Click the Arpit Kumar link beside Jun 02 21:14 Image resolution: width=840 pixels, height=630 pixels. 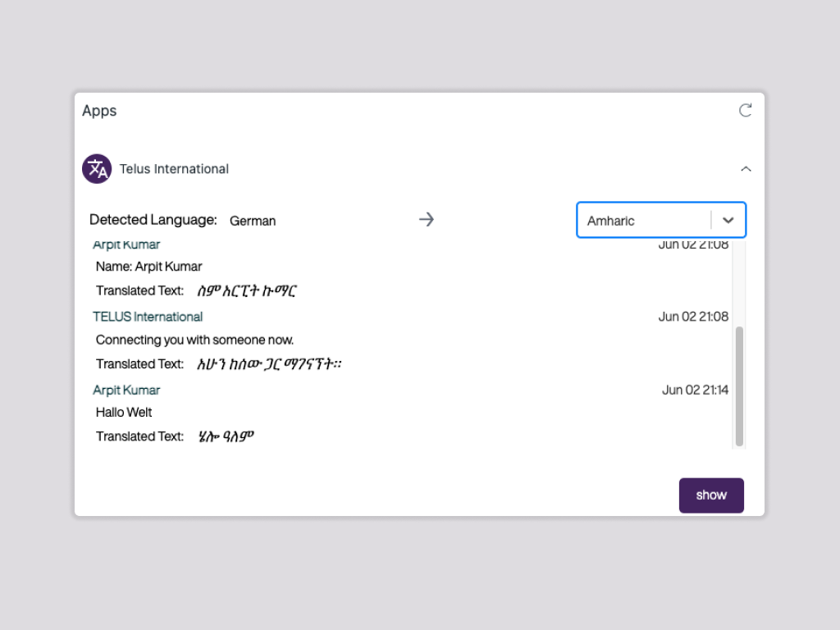click(126, 390)
